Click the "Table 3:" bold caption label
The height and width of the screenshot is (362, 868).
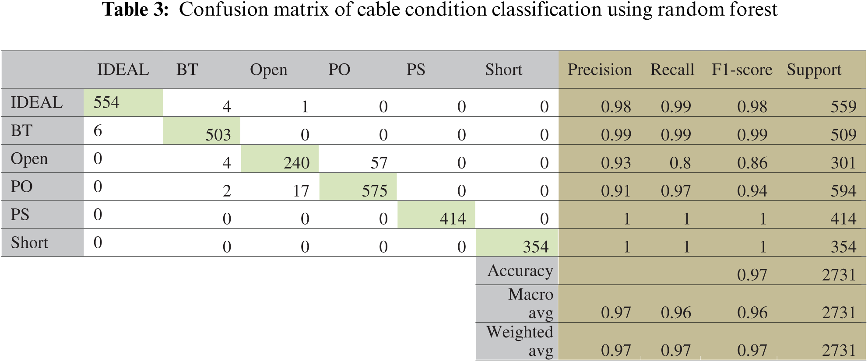[x=135, y=10]
